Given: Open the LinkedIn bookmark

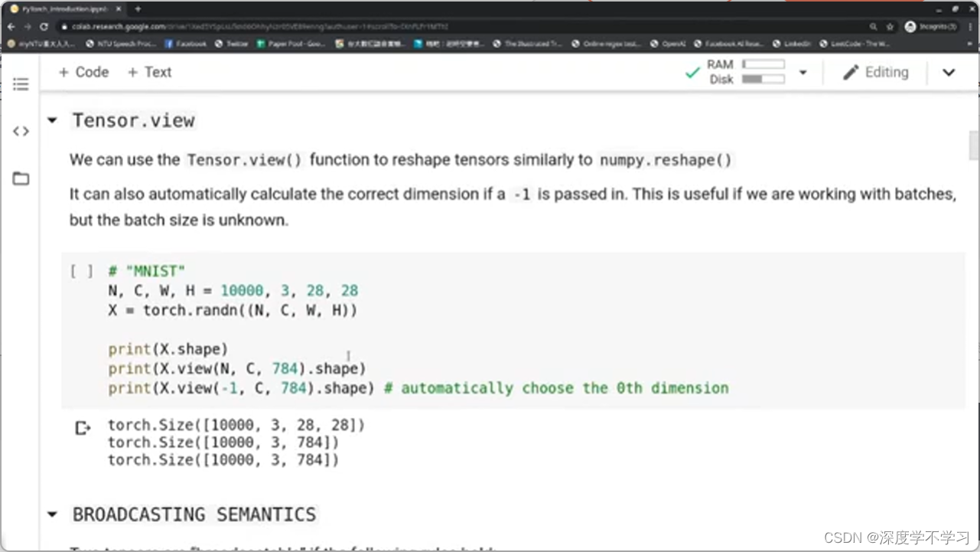Looking at the screenshot, I should pyautogui.click(x=792, y=44).
